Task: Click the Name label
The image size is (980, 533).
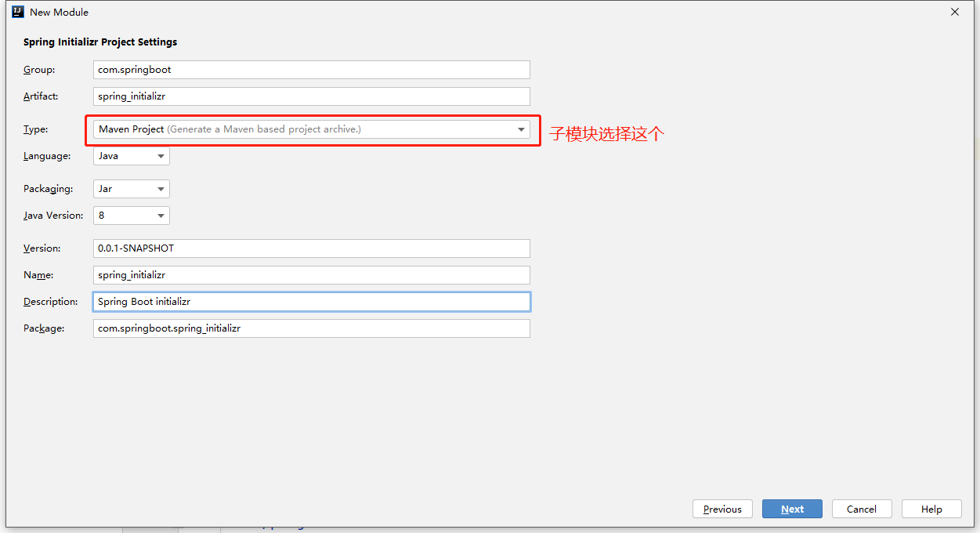Action: (x=38, y=275)
